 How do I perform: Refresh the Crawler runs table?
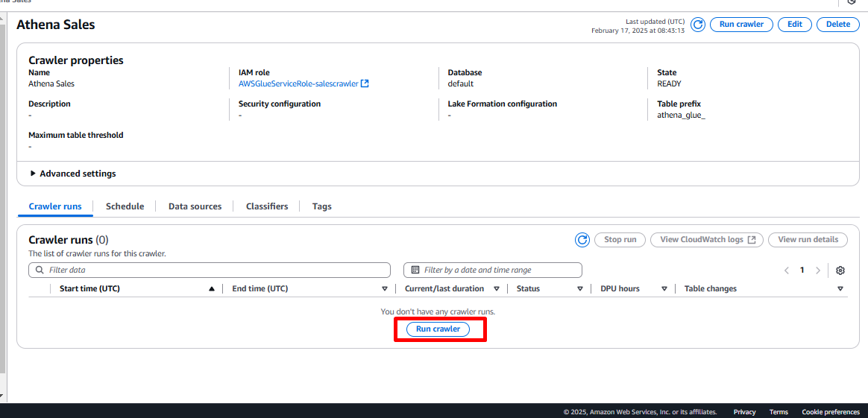[582, 240]
